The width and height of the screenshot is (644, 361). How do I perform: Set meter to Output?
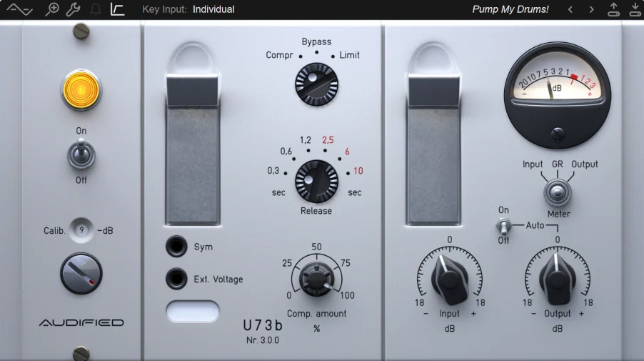pyautogui.click(x=585, y=164)
